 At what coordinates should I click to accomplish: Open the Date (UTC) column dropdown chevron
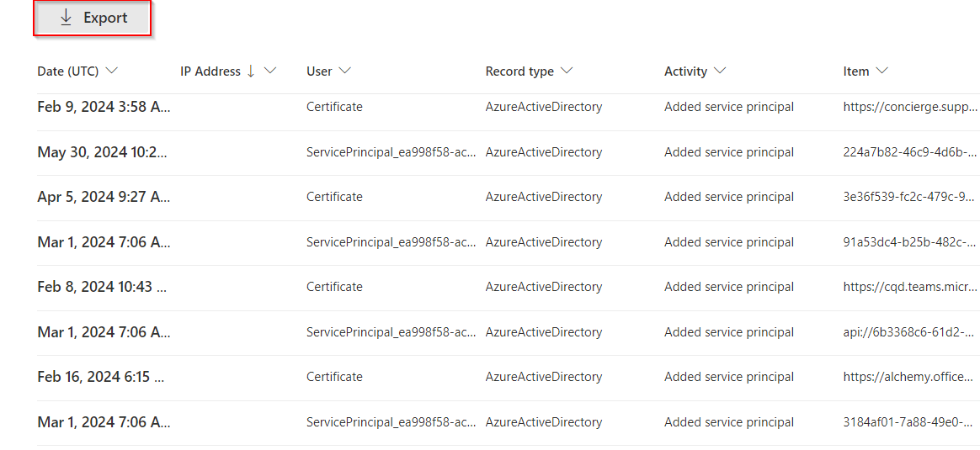(x=112, y=71)
